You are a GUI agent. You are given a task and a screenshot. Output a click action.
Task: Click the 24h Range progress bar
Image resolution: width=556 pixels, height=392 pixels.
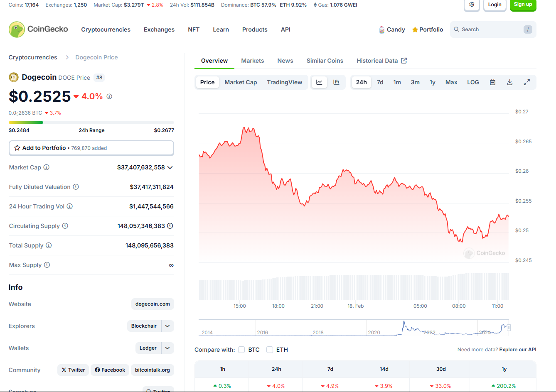91,122
